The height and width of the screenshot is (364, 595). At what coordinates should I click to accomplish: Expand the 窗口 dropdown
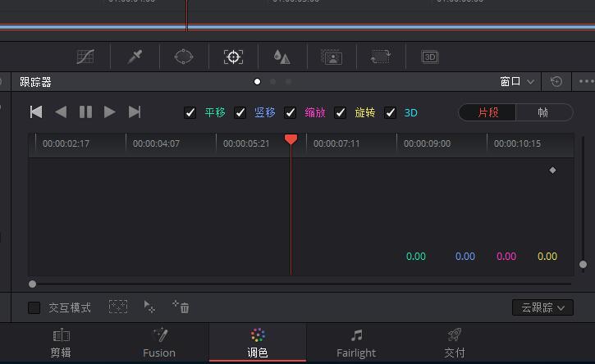[x=517, y=81]
